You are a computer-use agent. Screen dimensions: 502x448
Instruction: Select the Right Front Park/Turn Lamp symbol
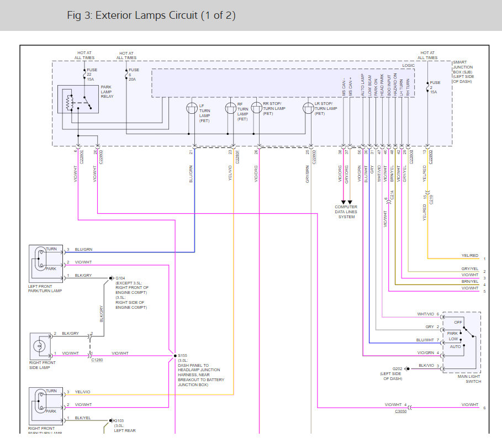tap(46, 406)
